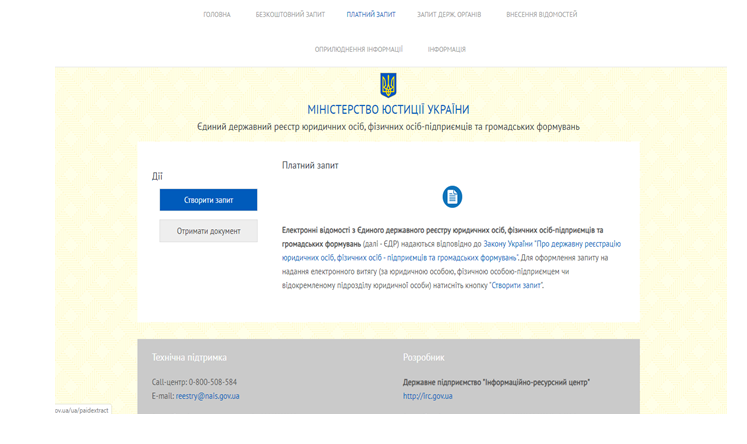Click the Розробник footer heading
The image size is (747, 444).
424,357
